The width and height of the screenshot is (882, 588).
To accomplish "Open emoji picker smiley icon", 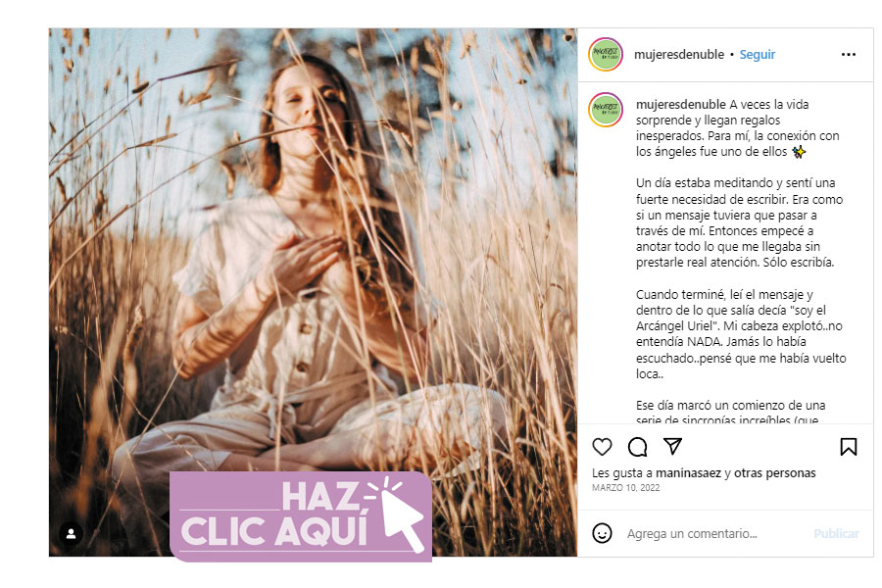I will click(602, 533).
